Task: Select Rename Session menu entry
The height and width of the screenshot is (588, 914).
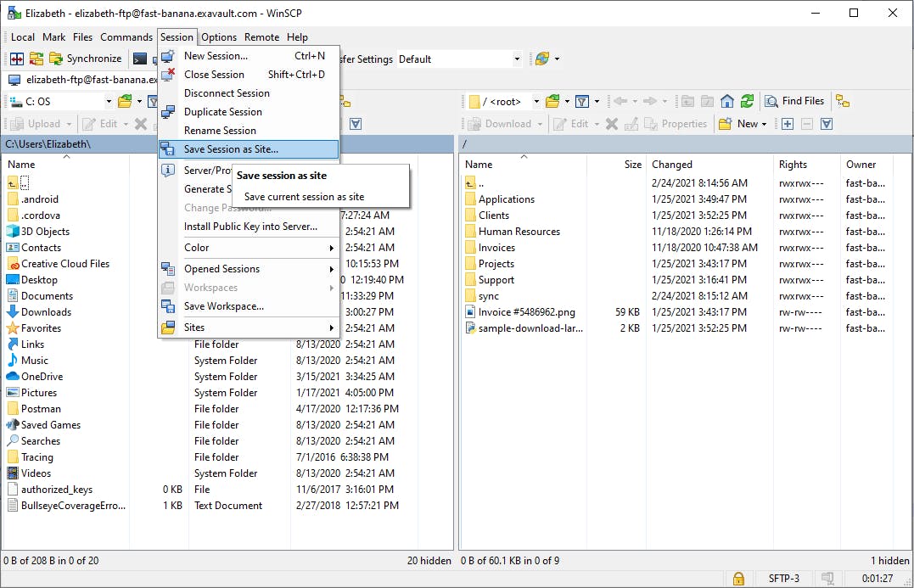Action: pos(249,131)
